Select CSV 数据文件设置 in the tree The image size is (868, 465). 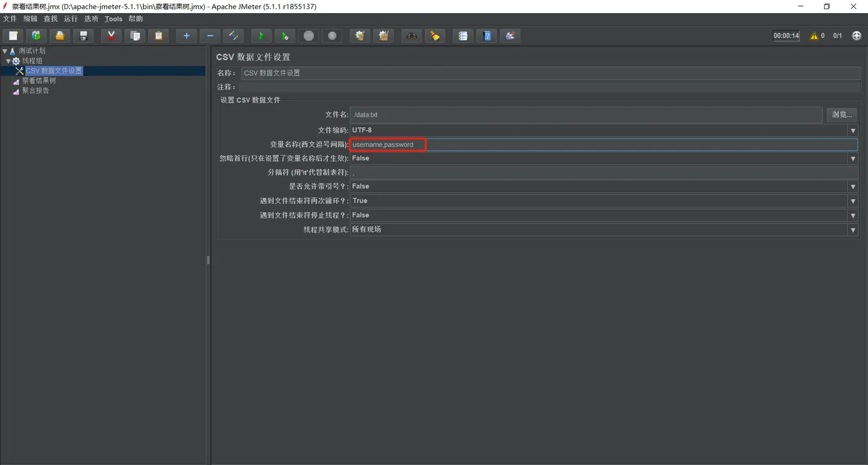pos(54,71)
